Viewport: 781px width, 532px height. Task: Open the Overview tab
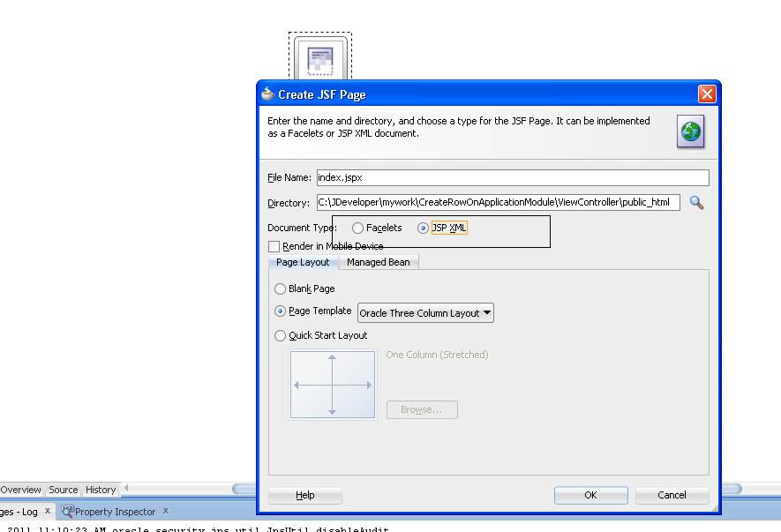point(21,490)
